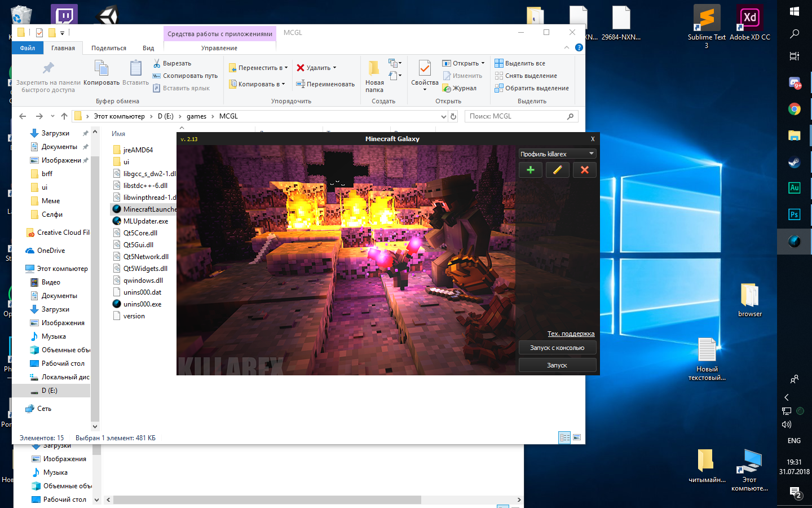Open the Файл menu tab
Image resolution: width=812 pixels, height=508 pixels.
pos(28,48)
